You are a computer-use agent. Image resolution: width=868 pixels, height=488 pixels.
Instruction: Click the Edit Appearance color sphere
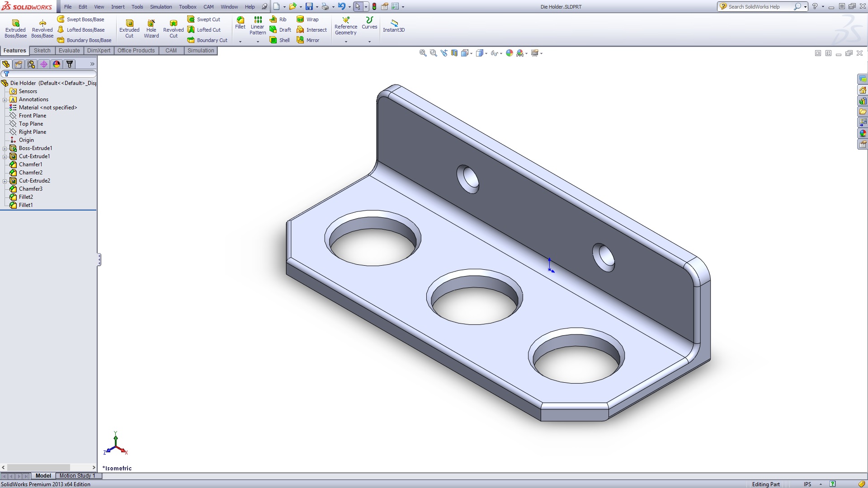coord(509,53)
